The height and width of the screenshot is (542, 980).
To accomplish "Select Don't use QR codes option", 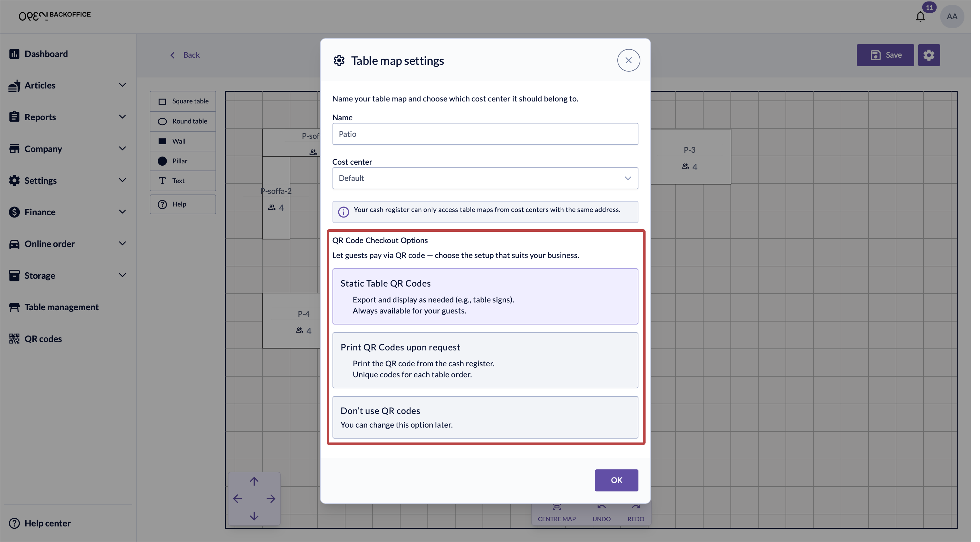I will [485, 417].
